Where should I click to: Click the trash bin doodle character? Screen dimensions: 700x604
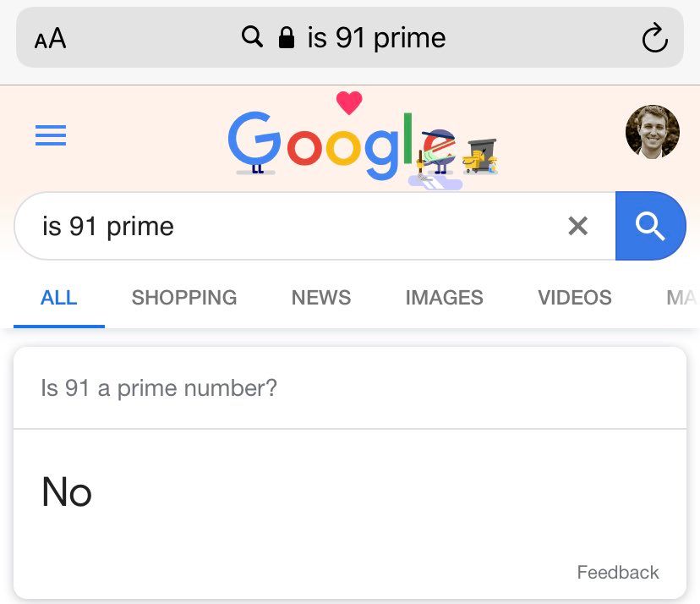pos(482,155)
